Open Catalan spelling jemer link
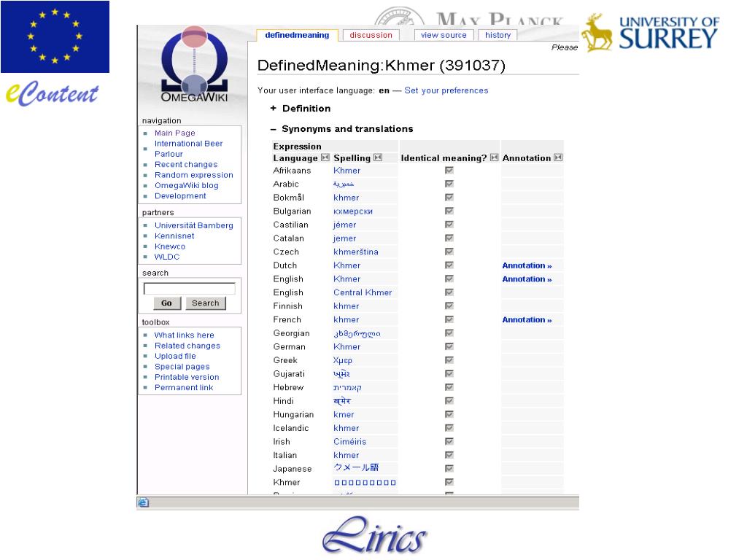Viewport: 747px width, 560px height. click(344, 238)
